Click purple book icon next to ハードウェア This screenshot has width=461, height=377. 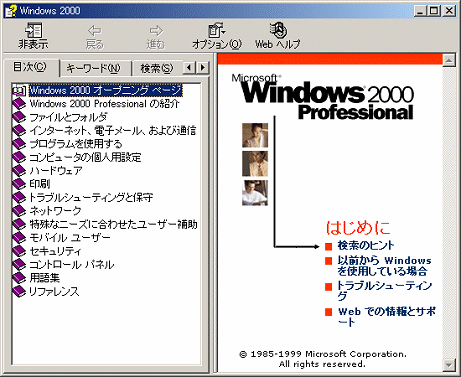19,170
